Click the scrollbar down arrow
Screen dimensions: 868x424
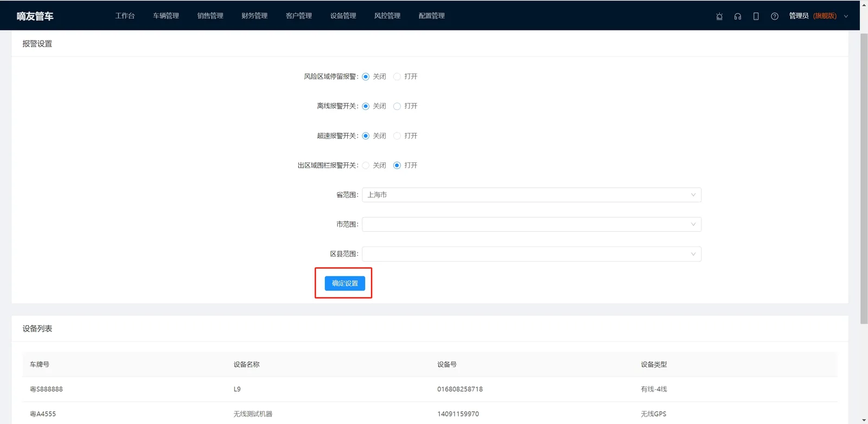pyautogui.click(x=864, y=420)
